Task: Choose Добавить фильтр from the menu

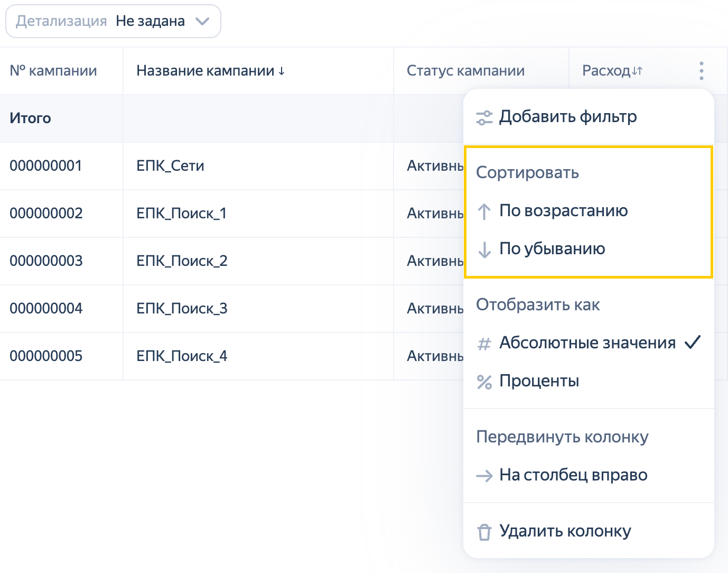Action: click(x=589, y=116)
